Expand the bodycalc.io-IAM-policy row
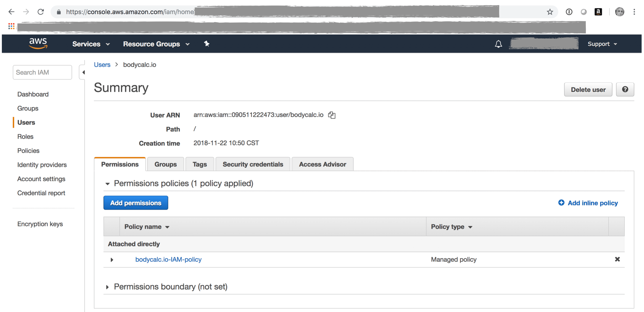 coord(112,260)
